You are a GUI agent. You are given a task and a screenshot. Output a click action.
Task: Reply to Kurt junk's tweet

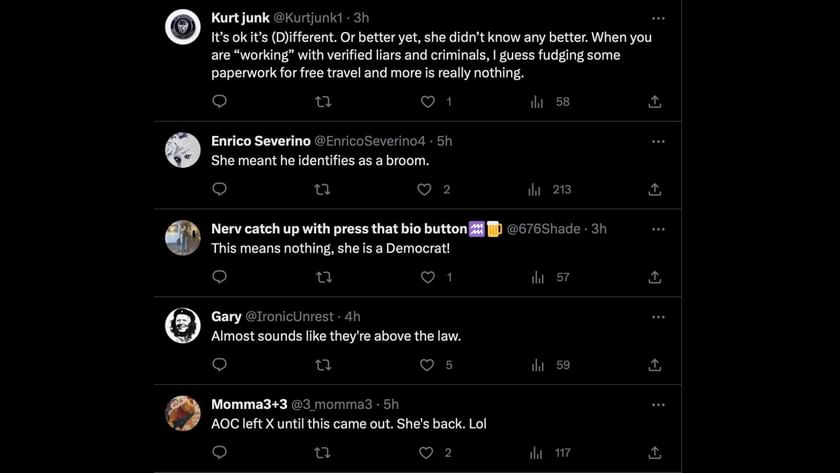click(220, 102)
